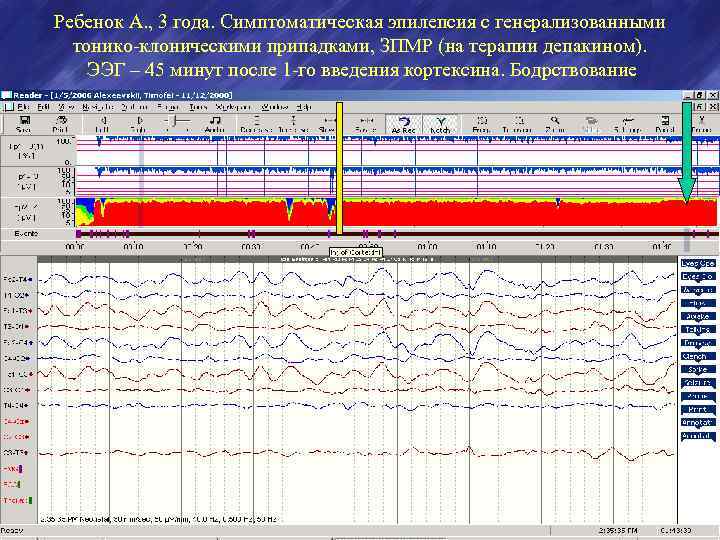Click the 01:10 mark on trend timeline
Screen dimensions: 720x540
point(486,247)
